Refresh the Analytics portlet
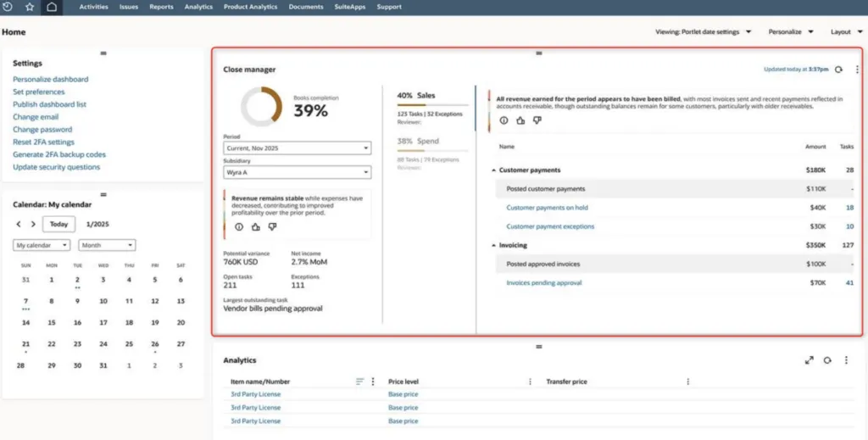 tap(827, 360)
